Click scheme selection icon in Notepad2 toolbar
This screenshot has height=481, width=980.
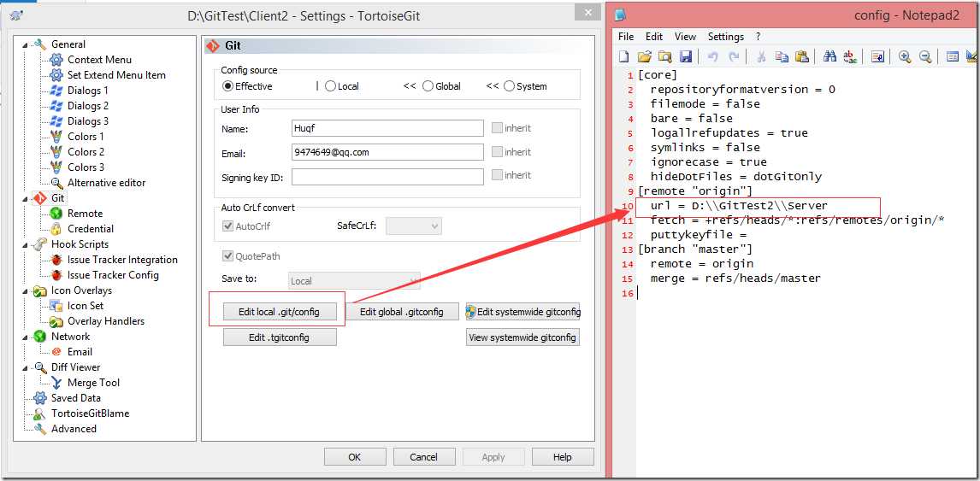[953, 57]
